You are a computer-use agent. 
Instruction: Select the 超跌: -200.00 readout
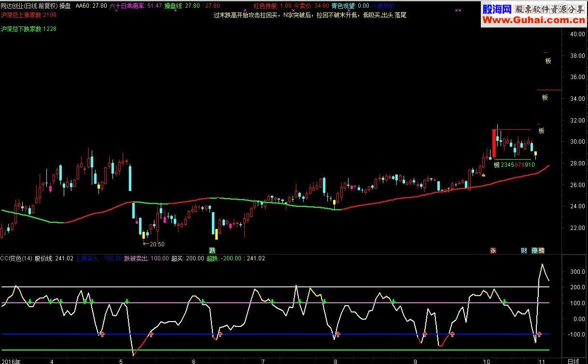click(225, 258)
